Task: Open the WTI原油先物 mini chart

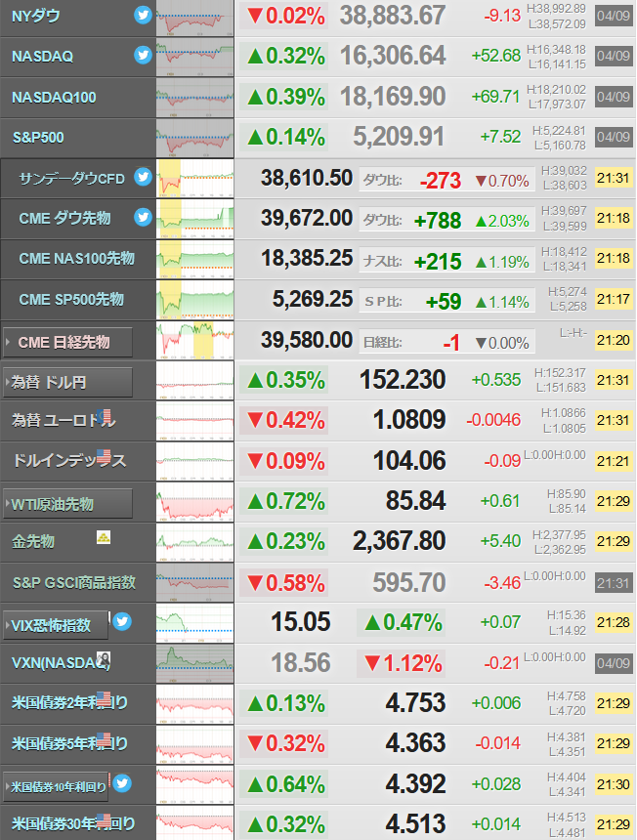Action: [195, 502]
